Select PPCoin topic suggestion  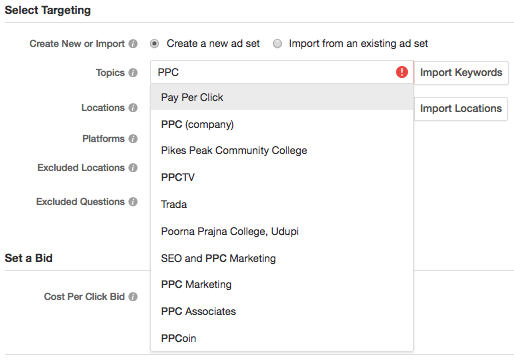[282, 338]
